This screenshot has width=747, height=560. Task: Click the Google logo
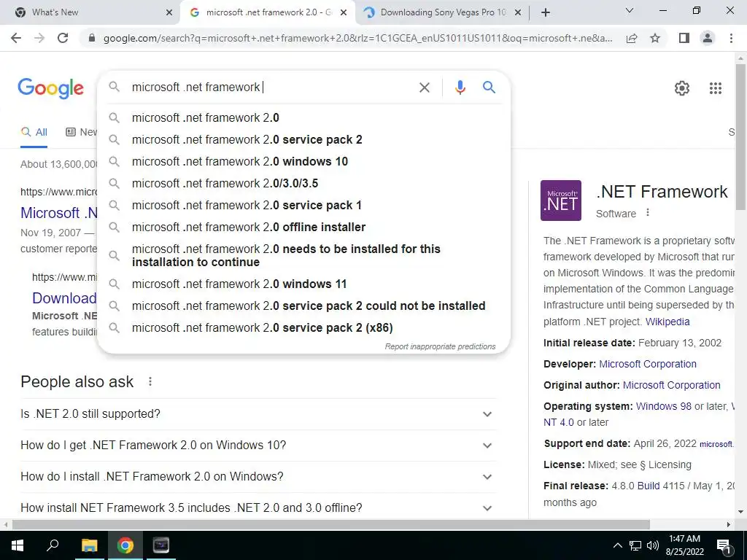pyautogui.click(x=51, y=88)
